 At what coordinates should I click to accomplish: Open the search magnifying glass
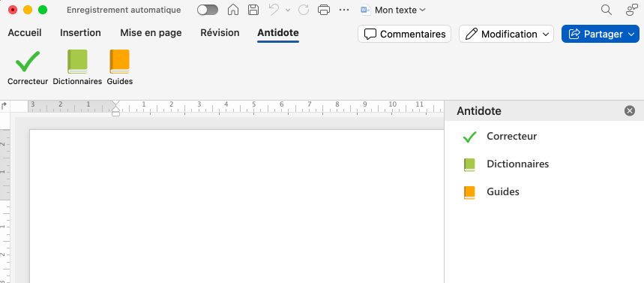tap(607, 10)
